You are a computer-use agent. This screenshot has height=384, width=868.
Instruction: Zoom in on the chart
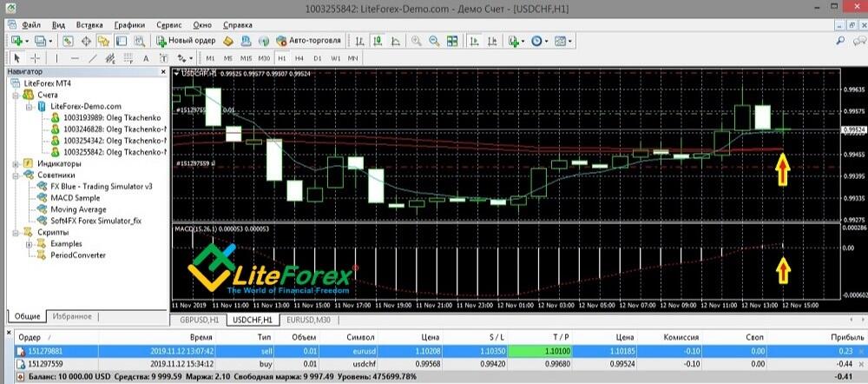(x=417, y=41)
